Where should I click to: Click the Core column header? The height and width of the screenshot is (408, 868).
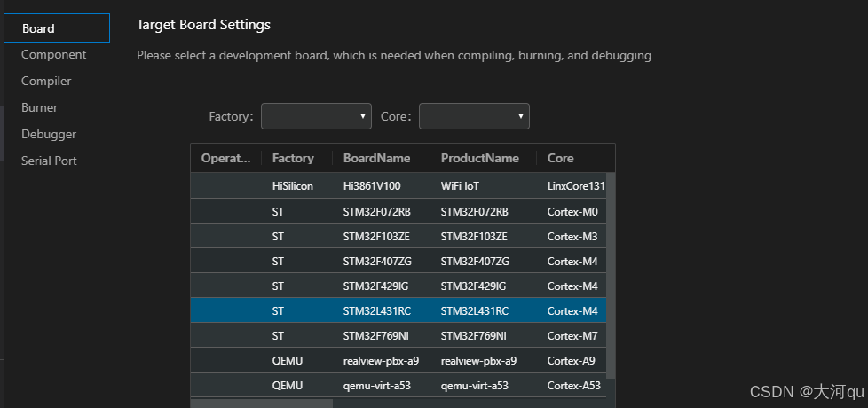[x=560, y=158]
